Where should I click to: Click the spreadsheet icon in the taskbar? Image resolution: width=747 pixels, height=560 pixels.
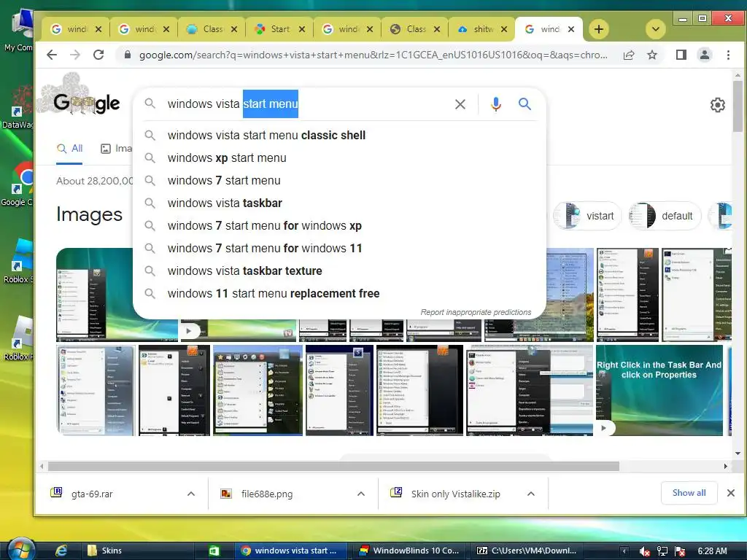pos(214,551)
